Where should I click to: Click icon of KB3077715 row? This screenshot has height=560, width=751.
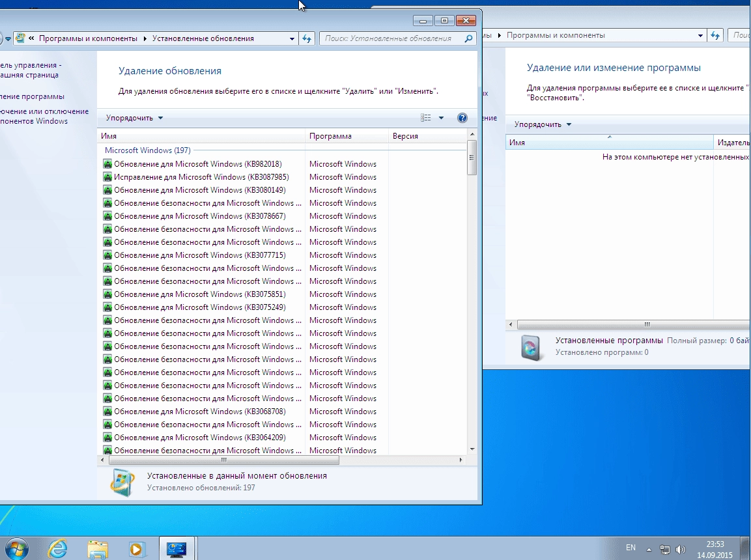pyautogui.click(x=107, y=255)
